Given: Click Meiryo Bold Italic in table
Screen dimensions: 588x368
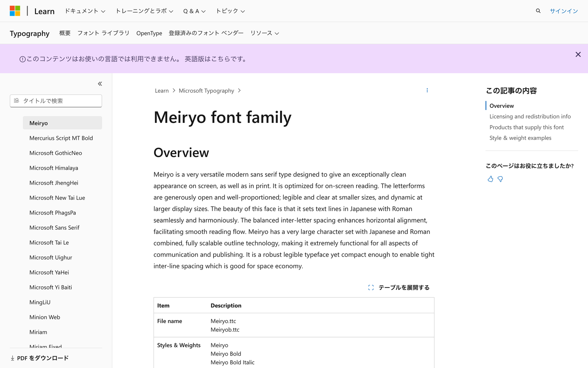Looking at the screenshot, I should pos(232,362).
